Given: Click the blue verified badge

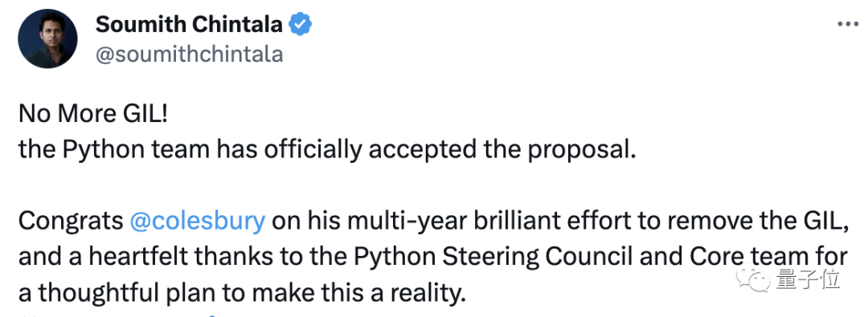Looking at the screenshot, I should (x=301, y=24).
